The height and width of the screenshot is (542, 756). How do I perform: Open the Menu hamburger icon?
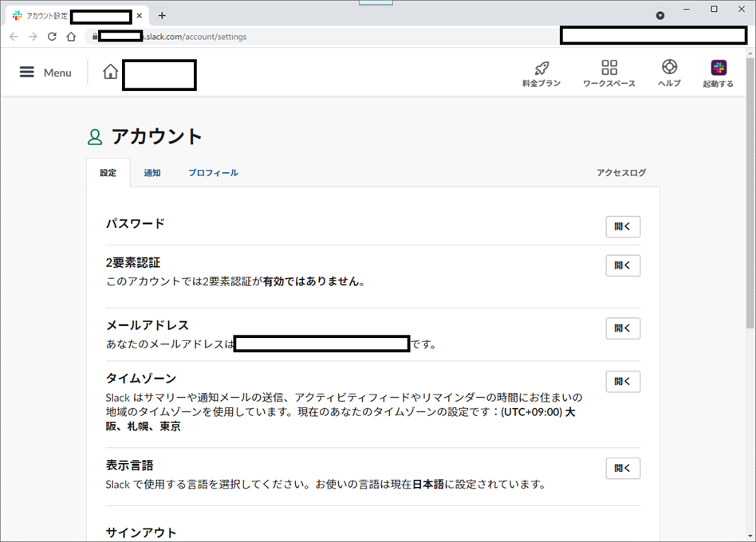click(27, 72)
